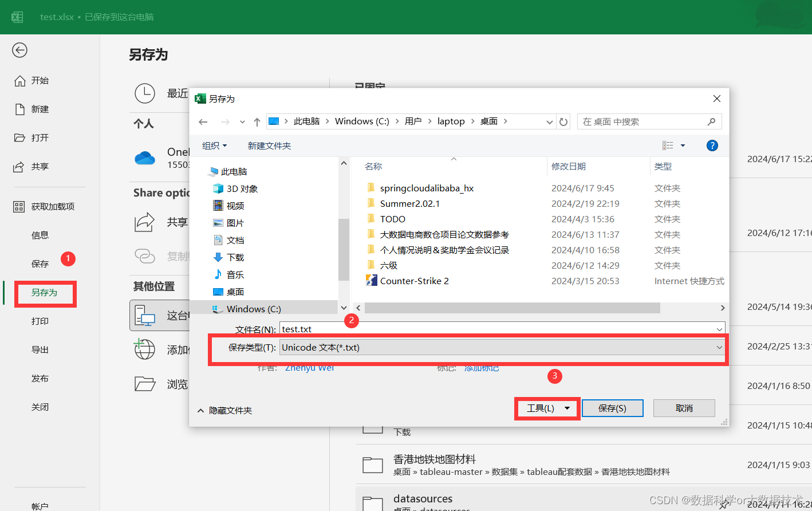Open the 保存类型 file type dropdown
The height and width of the screenshot is (511, 812).
tap(719, 347)
